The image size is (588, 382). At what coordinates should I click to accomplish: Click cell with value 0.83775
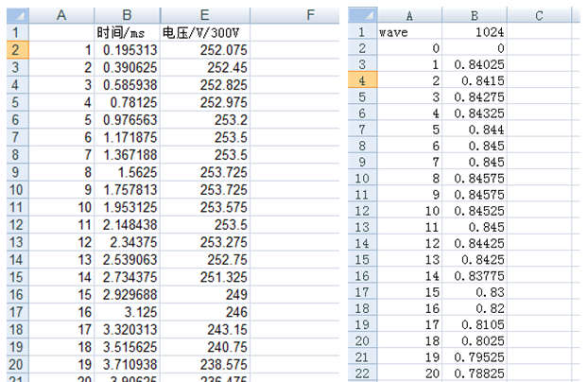(475, 276)
